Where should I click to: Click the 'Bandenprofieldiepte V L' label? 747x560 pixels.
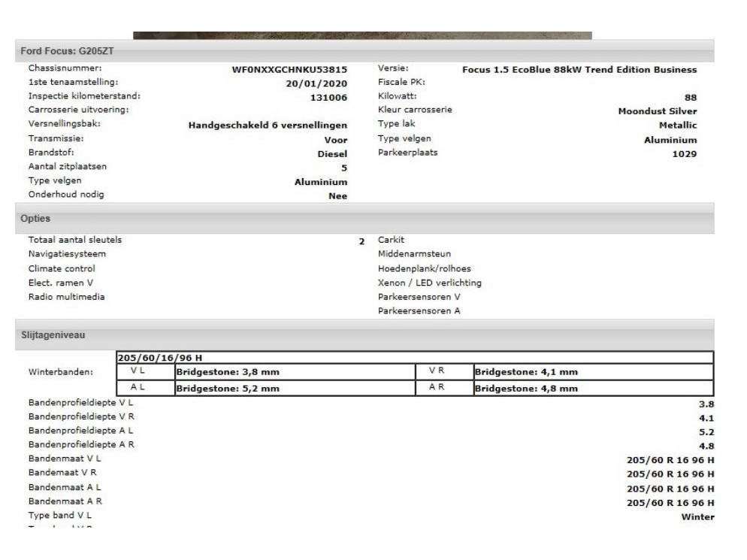[80, 403]
